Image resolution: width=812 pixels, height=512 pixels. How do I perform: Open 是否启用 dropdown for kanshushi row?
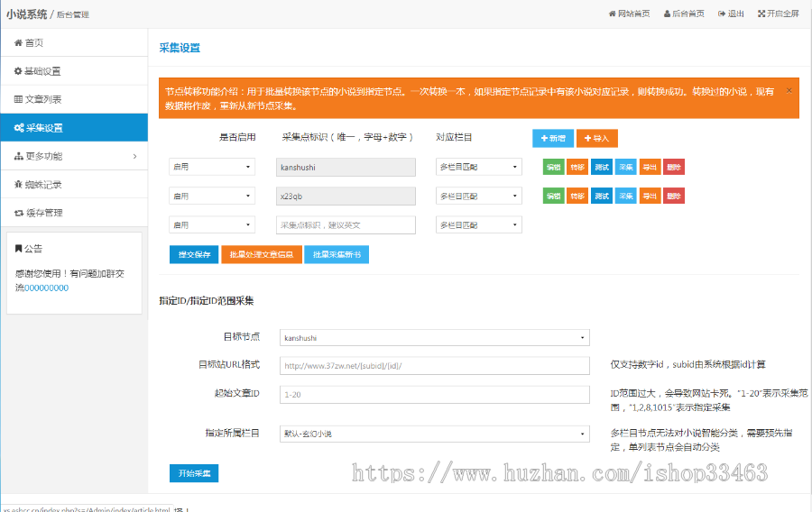pos(212,167)
